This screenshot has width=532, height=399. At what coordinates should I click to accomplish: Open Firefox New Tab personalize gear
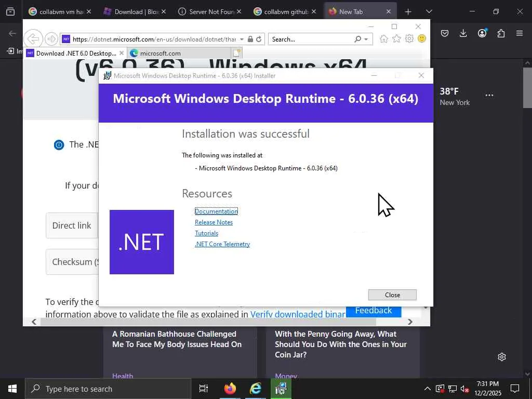click(502, 357)
